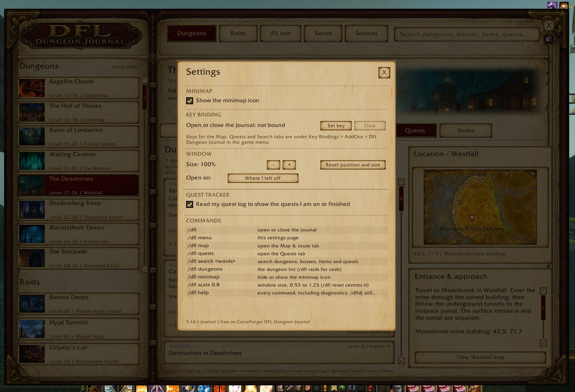Open the Where I left off dropdown
Screen dimensions: 575x392
[263, 178]
